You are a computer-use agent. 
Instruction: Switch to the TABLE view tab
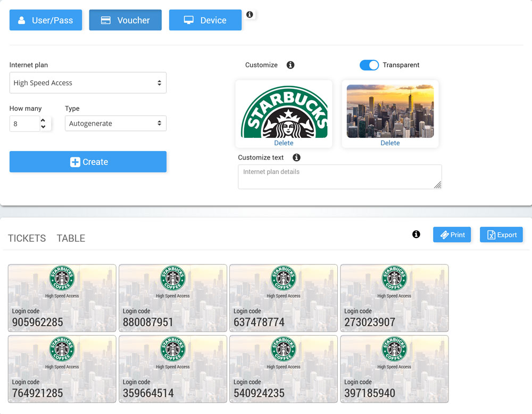pos(71,238)
